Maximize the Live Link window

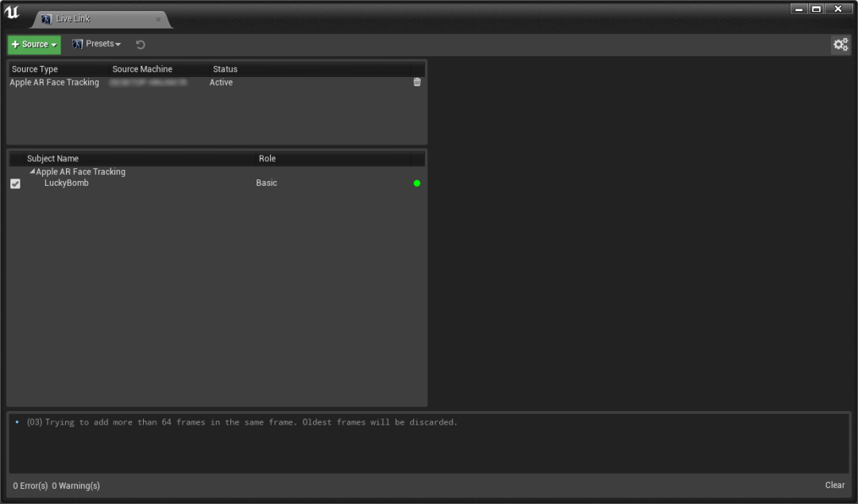click(x=816, y=9)
